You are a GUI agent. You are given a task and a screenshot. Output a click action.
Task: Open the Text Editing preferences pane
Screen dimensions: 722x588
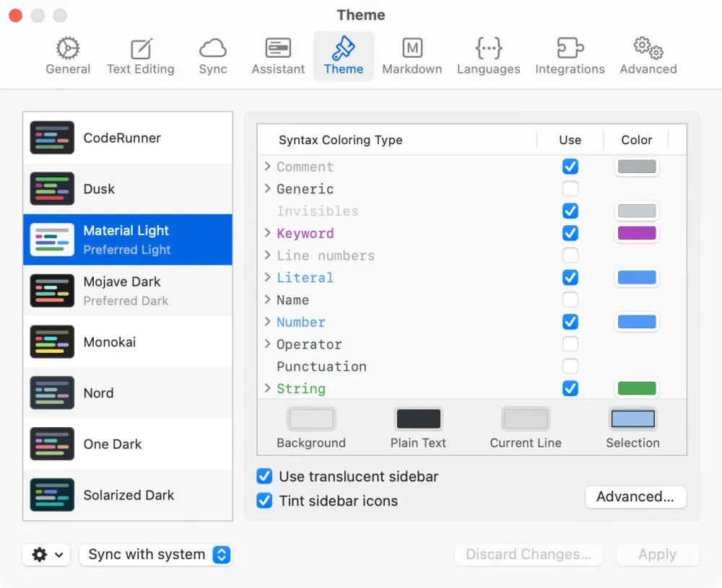(141, 56)
